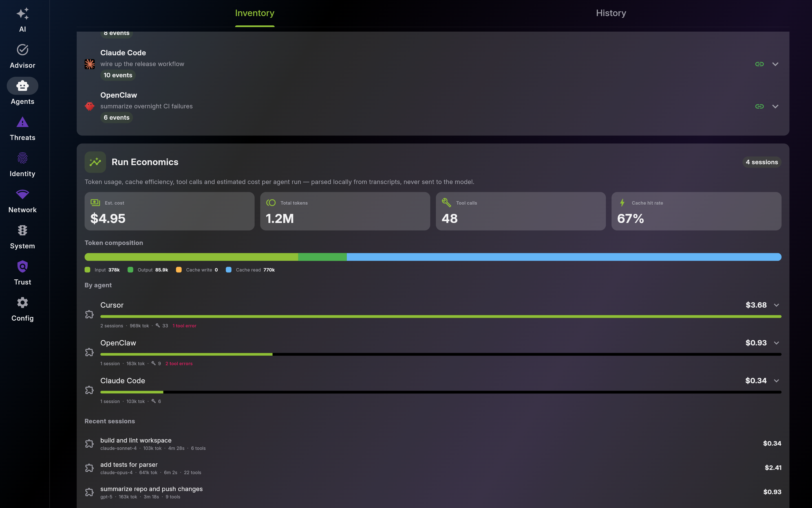812x508 pixels.
Task: Click the 'Recent sessions' heading
Action: 110,421
